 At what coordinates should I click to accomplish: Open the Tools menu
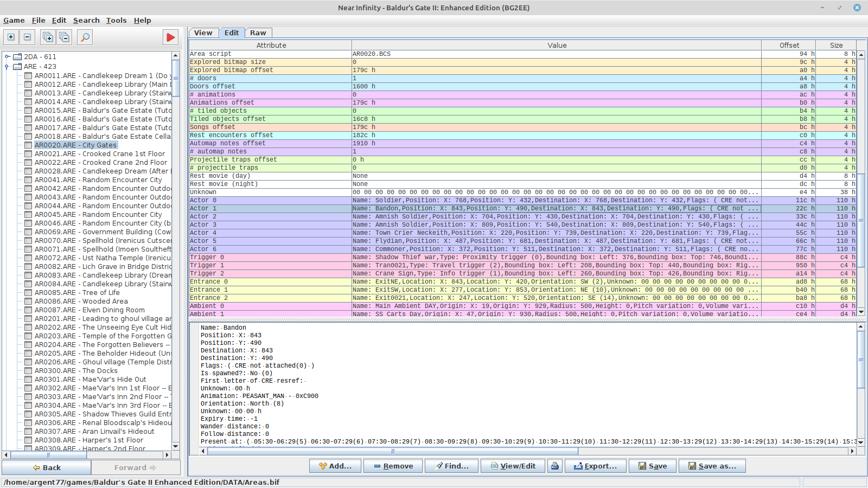[x=116, y=20]
